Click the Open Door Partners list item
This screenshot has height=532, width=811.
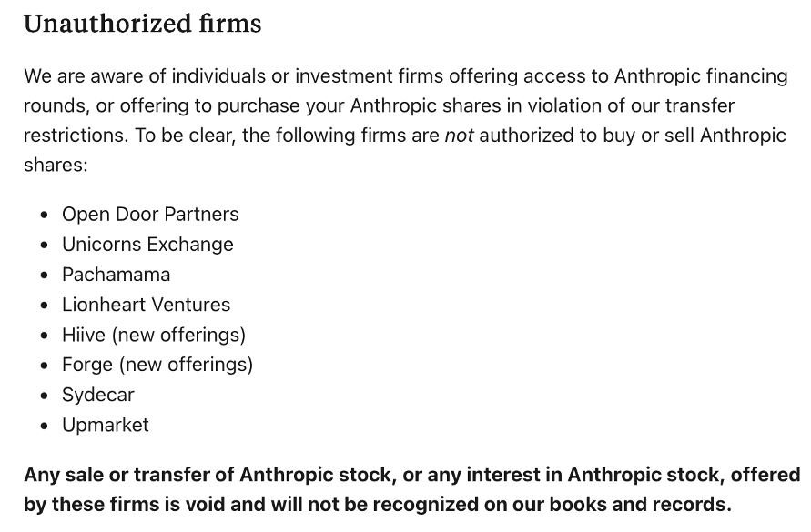pyautogui.click(x=150, y=214)
